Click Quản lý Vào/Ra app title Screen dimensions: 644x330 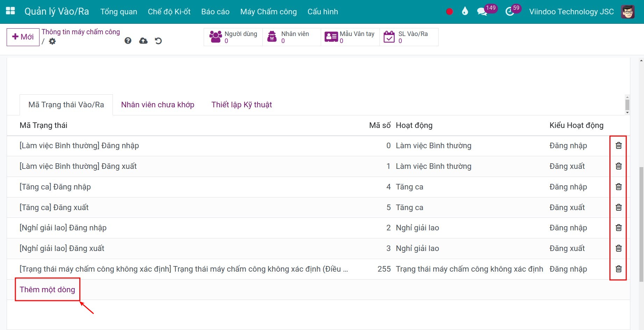(x=57, y=12)
